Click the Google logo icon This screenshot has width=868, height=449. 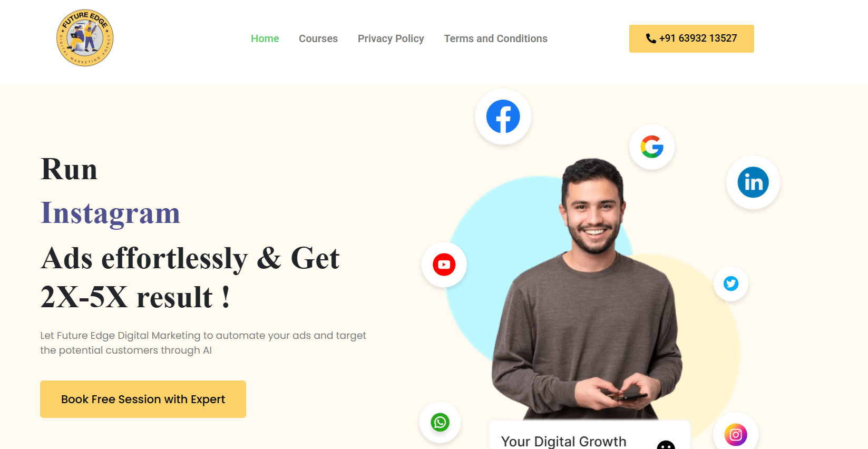(652, 147)
